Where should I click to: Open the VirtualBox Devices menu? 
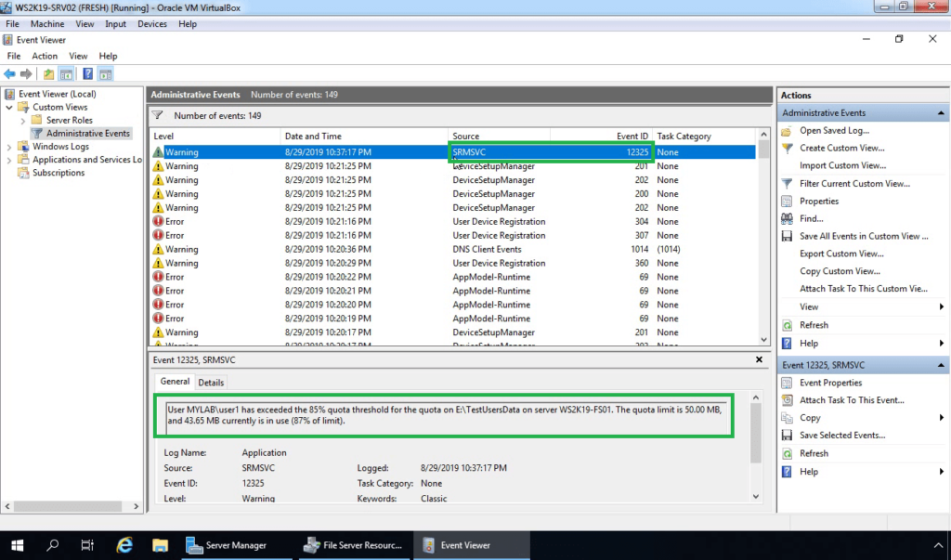[x=152, y=23]
